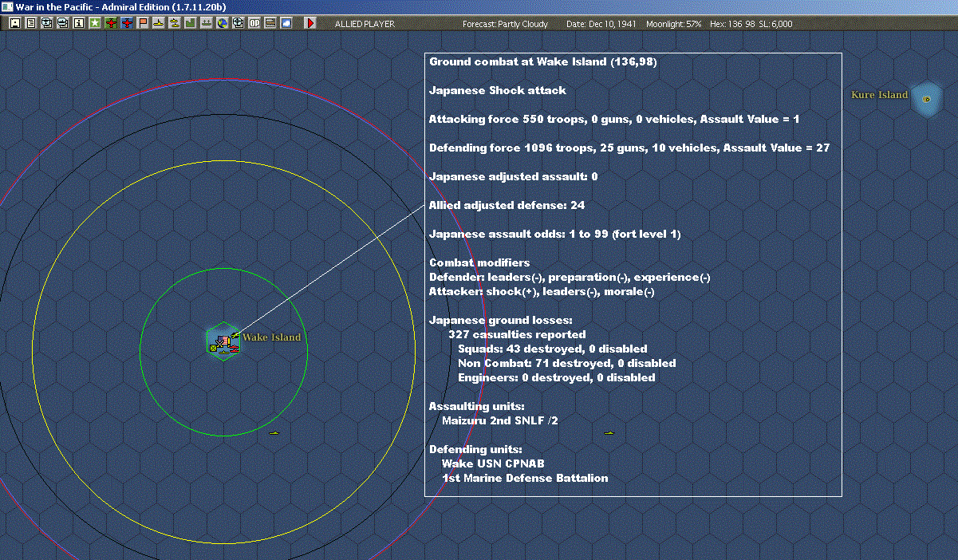Click the floppy disk save icon
Viewport: 958px width, 560px height.
click(15, 23)
